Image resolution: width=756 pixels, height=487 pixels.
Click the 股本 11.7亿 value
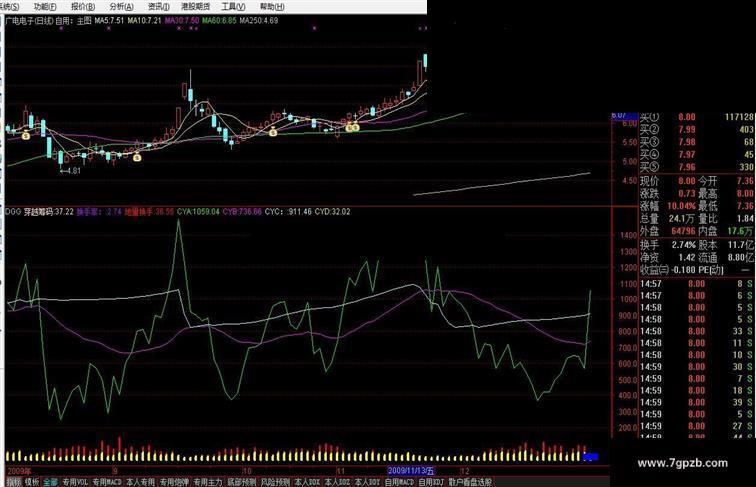pos(741,245)
